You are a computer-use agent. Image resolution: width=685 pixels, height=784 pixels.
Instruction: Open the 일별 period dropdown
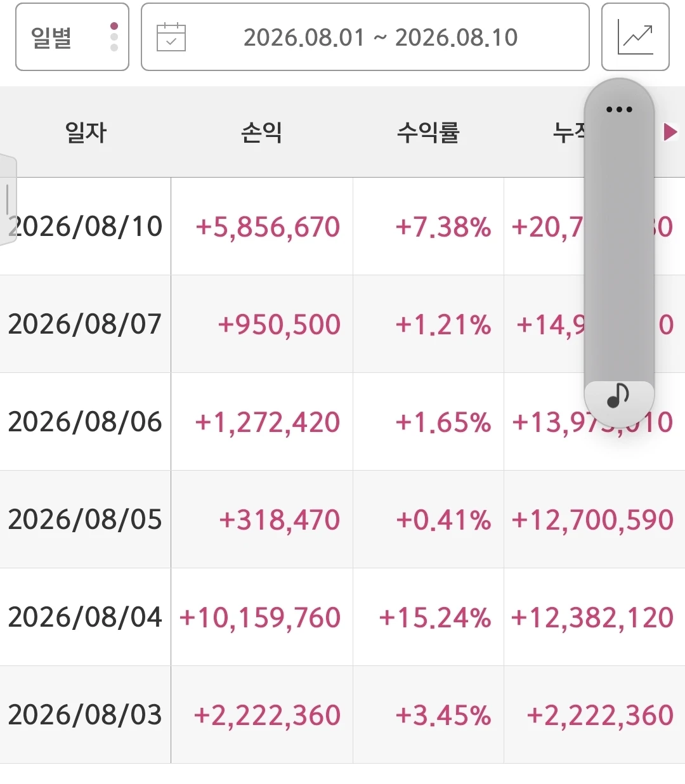[72, 37]
